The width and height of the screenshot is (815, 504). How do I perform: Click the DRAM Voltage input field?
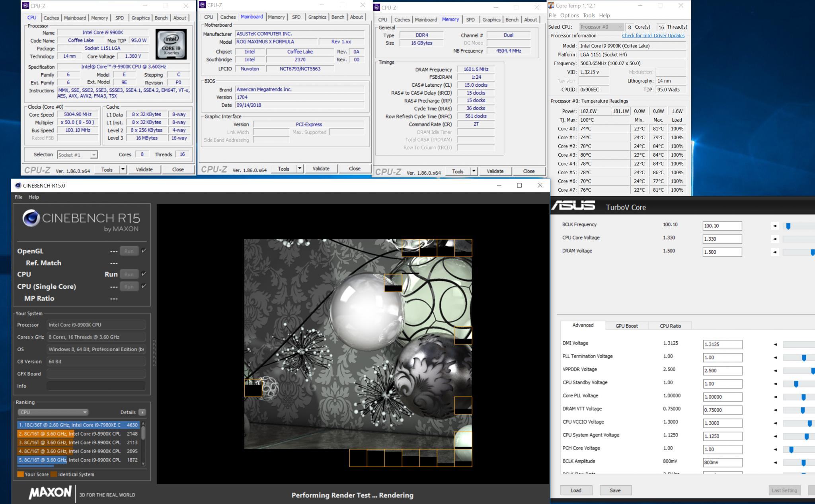pyautogui.click(x=722, y=252)
